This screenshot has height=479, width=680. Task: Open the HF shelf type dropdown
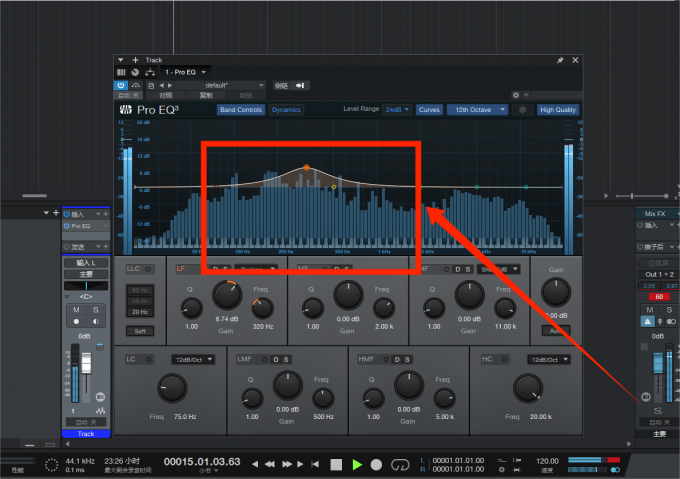click(498, 269)
